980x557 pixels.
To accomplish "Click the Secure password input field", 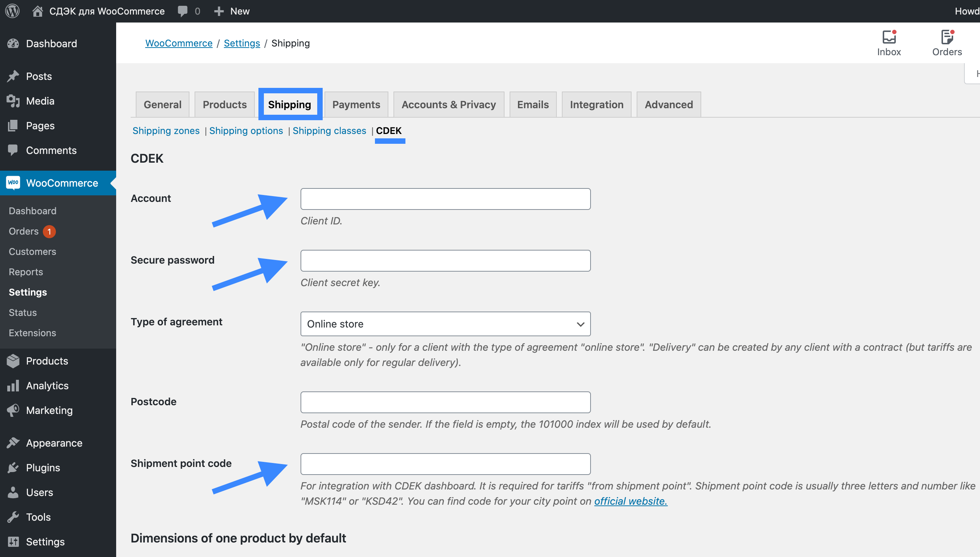I will point(446,260).
